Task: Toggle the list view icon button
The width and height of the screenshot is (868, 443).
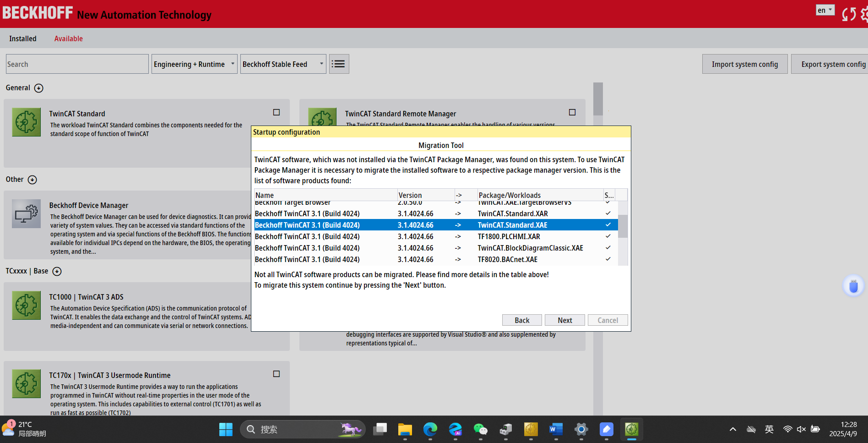Action: point(339,64)
